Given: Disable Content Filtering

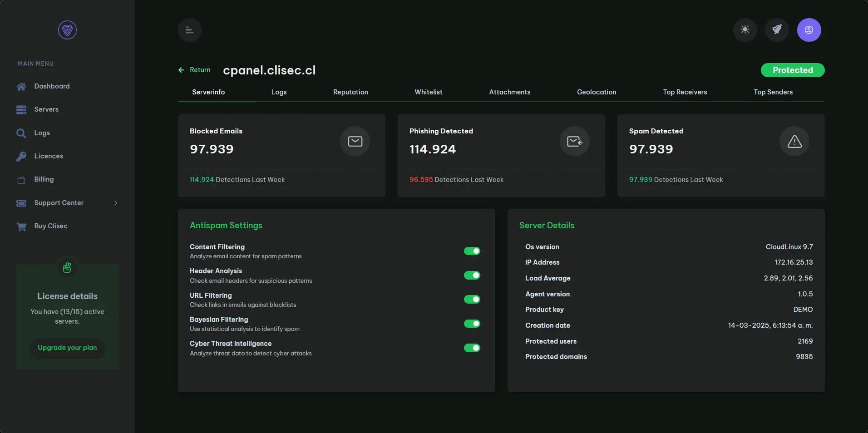Looking at the screenshot, I should [472, 251].
